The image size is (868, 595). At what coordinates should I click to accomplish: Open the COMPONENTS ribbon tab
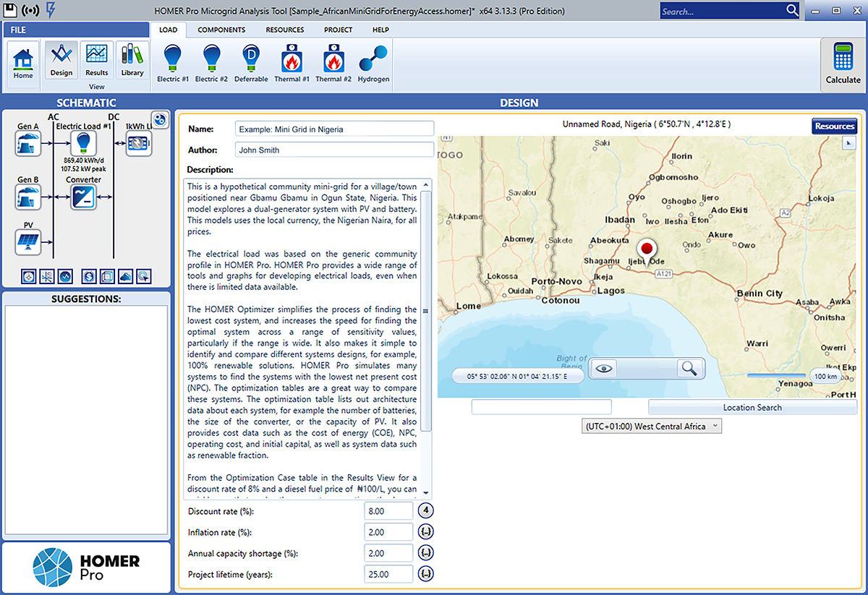[221, 30]
